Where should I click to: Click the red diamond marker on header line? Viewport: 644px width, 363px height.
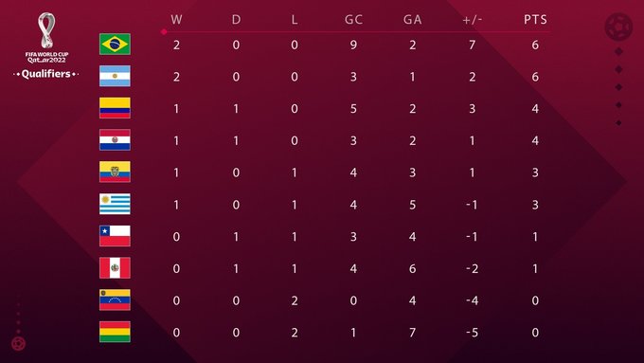[x=164, y=31]
